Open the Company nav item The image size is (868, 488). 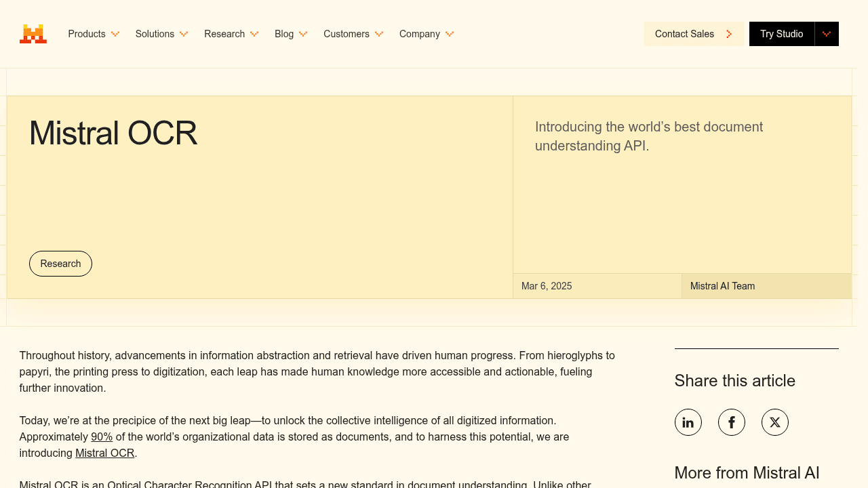420,34
